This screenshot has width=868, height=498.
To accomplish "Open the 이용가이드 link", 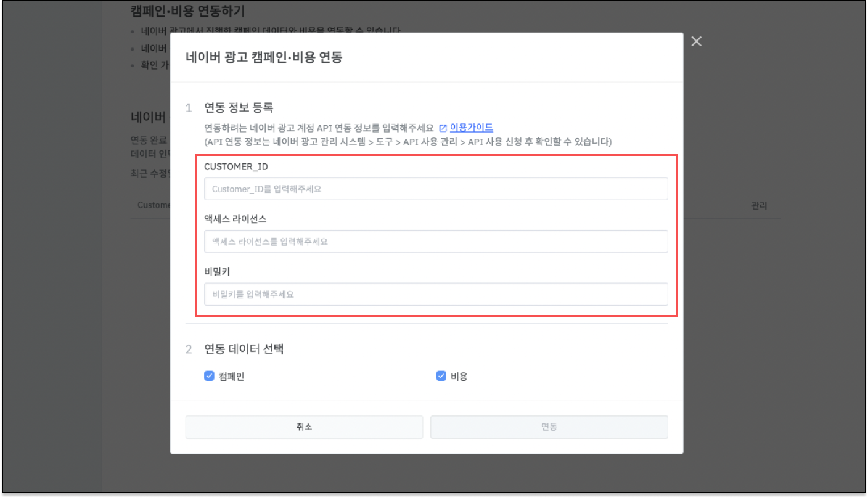I will [x=471, y=128].
